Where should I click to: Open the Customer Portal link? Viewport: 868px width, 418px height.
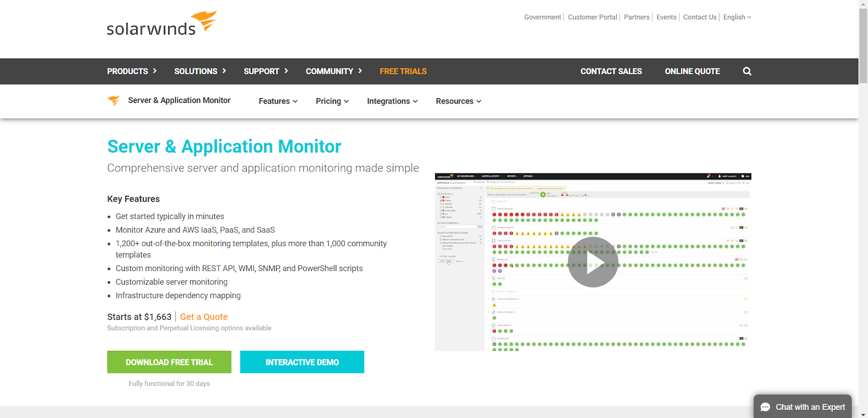592,17
